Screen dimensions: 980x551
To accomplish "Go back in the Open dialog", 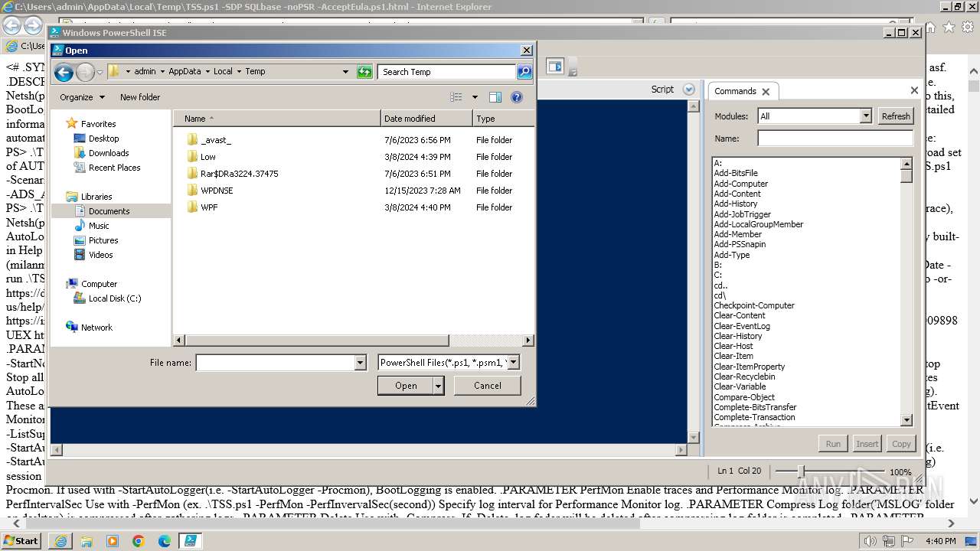I will [x=64, y=72].
